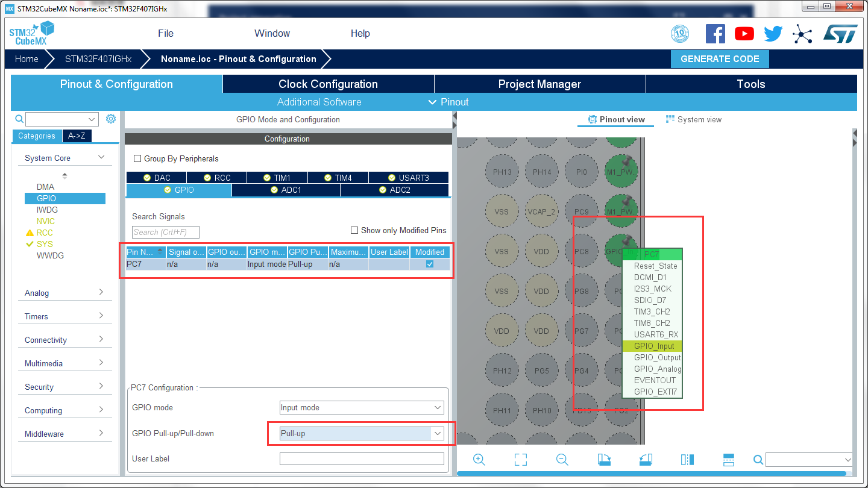The height and width of the screenshot is (488, 868).
Task: Open the STM32CubeMX logo home icon
Action: click(31, 33)
